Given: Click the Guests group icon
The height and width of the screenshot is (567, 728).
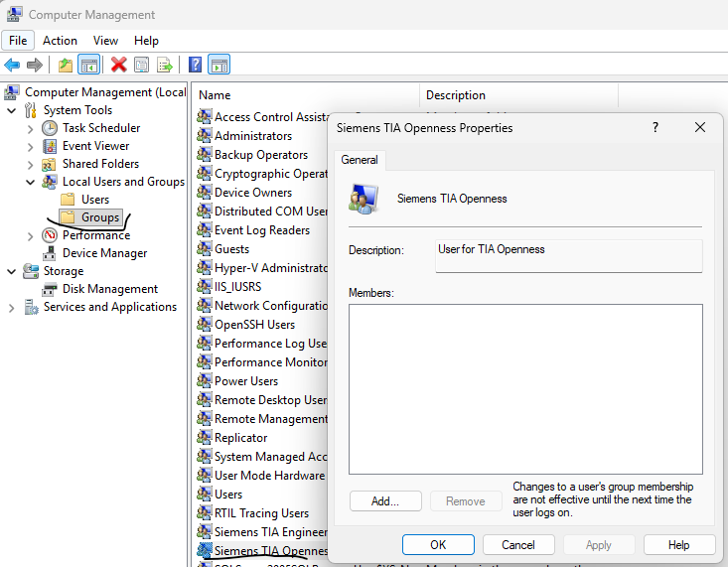Looking at the screenshot, I should 204,249.
